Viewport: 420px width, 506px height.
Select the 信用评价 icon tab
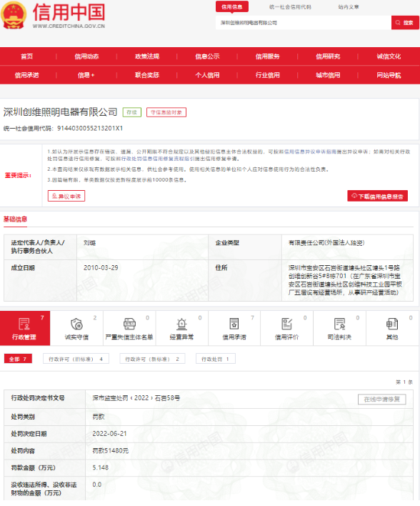286,328
